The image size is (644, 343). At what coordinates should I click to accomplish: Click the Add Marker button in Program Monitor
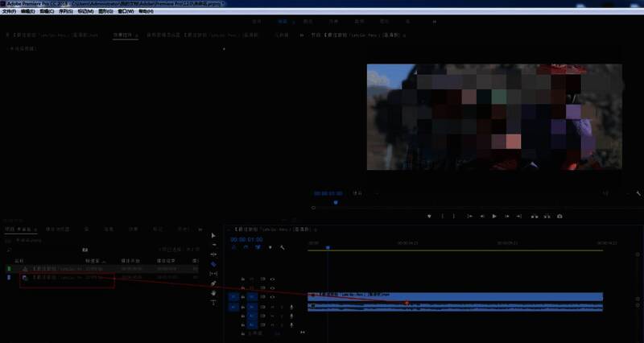pos(429,216)
